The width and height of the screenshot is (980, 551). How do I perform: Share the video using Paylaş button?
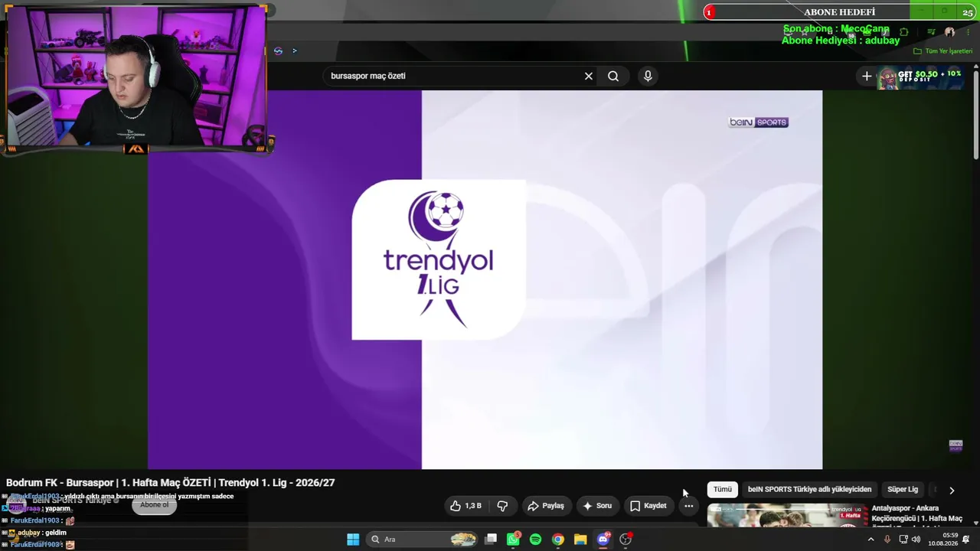pos(546,506)
